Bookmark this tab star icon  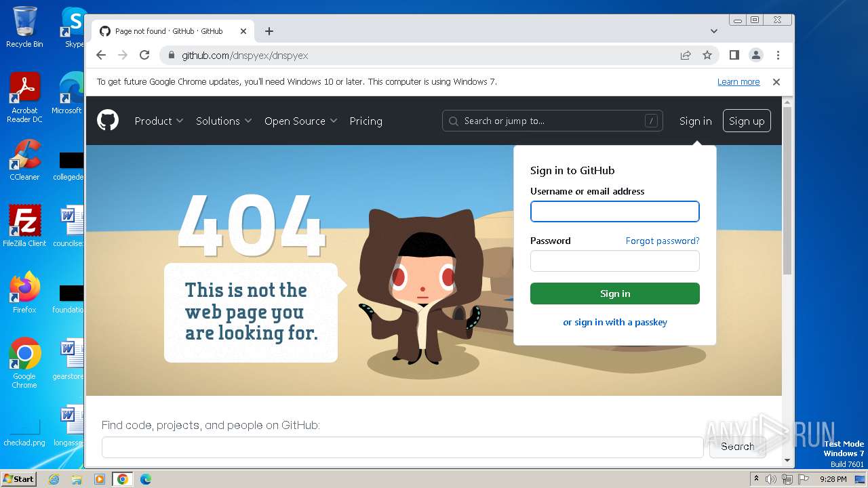[707, 55]
